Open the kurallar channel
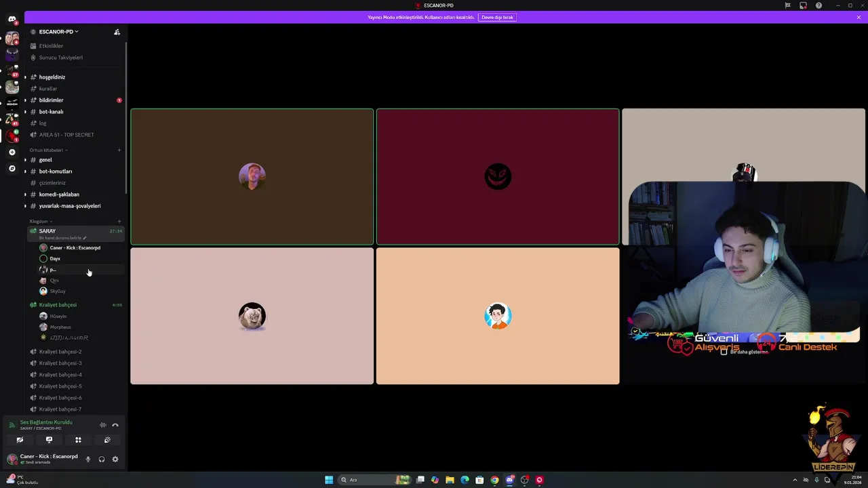This screenshot has width=868, height=488. (48, 89)
